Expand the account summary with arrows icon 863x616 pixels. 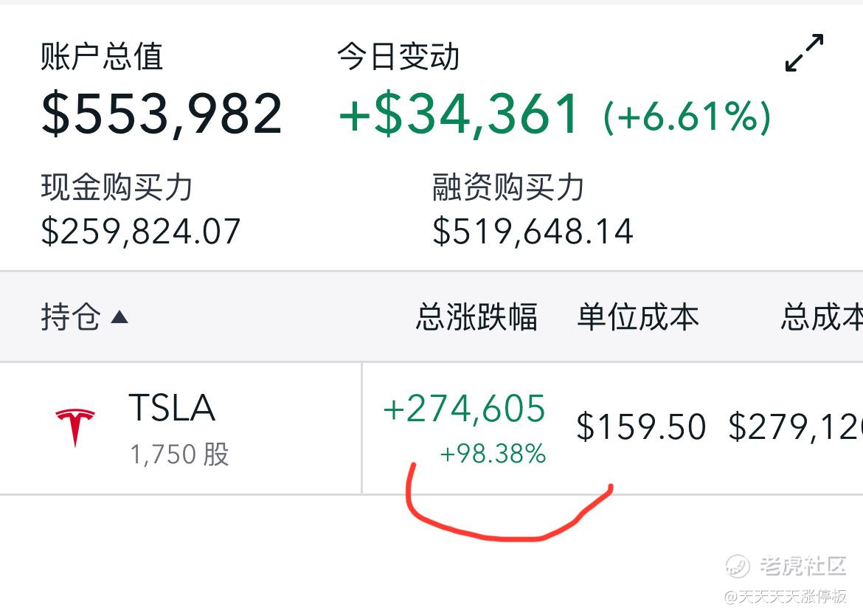tap(804, 53)
